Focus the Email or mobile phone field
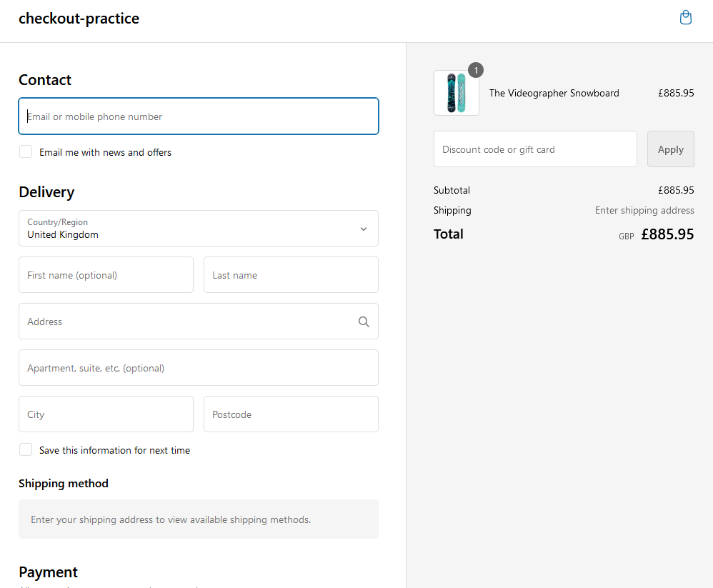713x588 pixels. pyautogui.click(x=198, y=116)
